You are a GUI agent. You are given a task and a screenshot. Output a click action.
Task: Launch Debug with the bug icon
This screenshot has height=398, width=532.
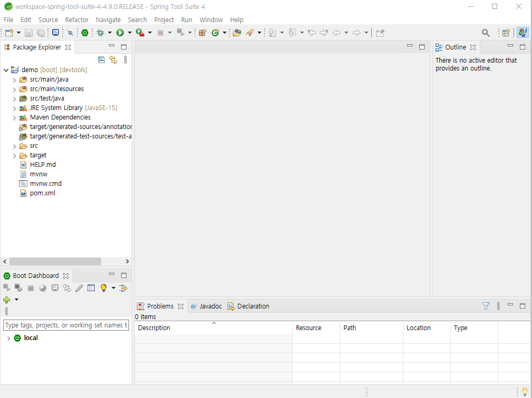[x=101, y=33]
